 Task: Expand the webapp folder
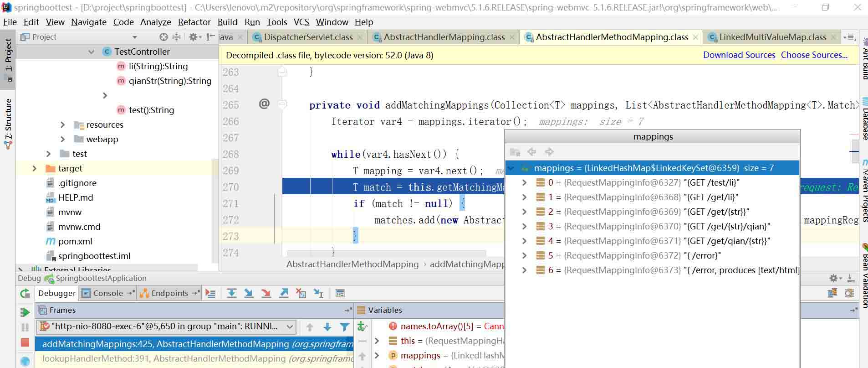(63, 139)
